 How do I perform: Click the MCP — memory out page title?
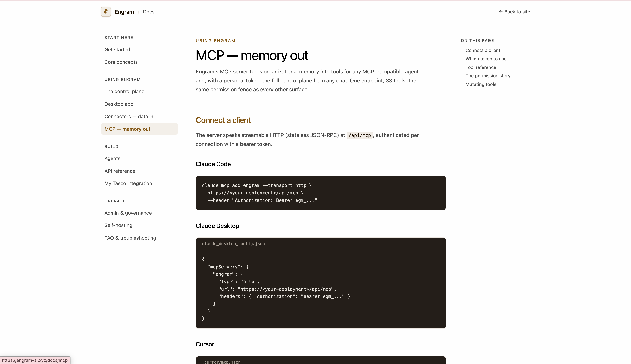pos(252,55)
